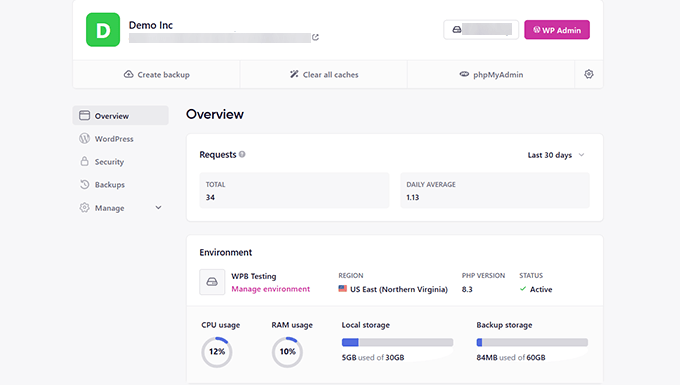The width and height of the screenshot is (680, 385).
Task: Open the settings gear in action bar
Action: tap(588, 74)
